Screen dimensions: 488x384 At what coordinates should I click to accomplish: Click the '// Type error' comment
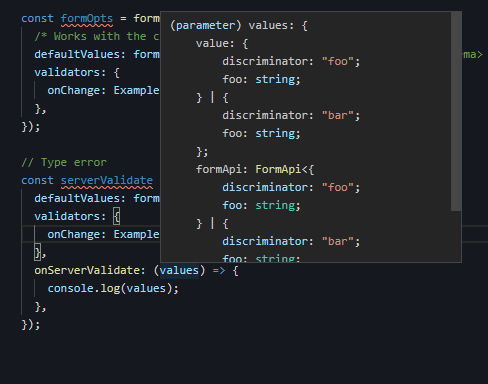tap(64, 162)
